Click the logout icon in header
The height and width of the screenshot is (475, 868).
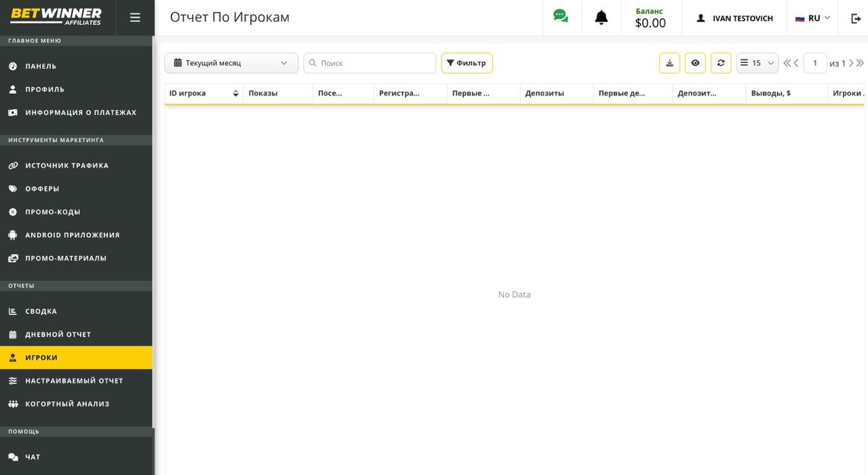pyautogui.click(x=856, y=18)
